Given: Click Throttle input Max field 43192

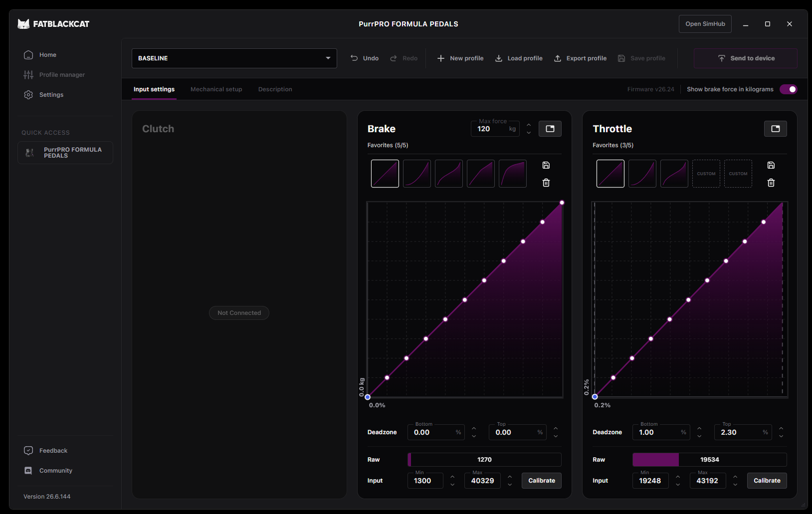Looking at the screenshot, I should (x=707, y=480).
